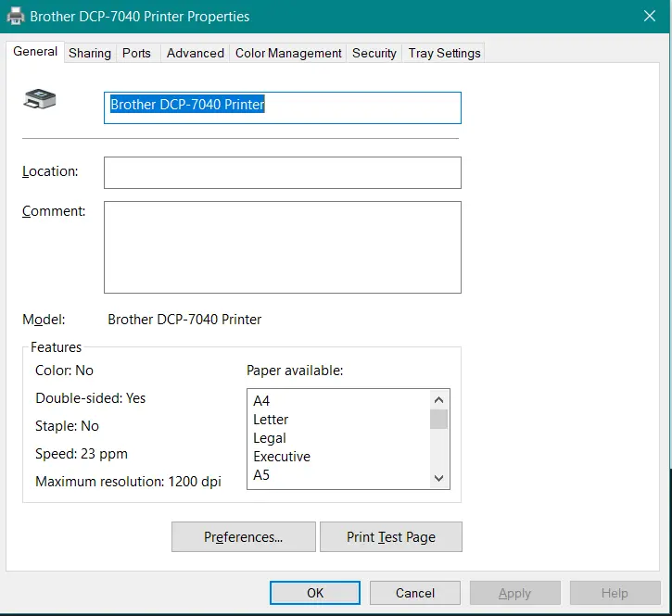Switch to the Sharing tab
Image resolution: width=672 pixels, height=616 pixels.
point(90,53)
